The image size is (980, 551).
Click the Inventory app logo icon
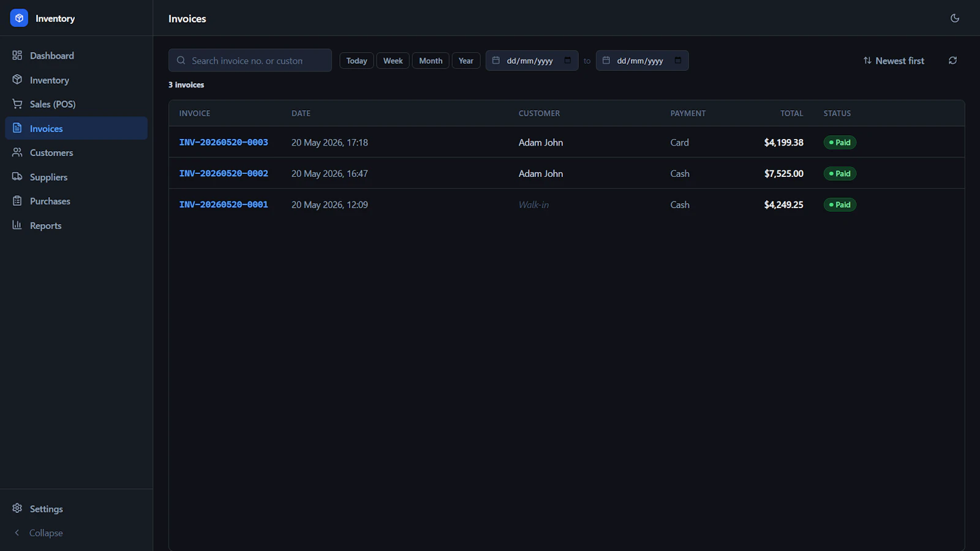(x=19, y=18)
